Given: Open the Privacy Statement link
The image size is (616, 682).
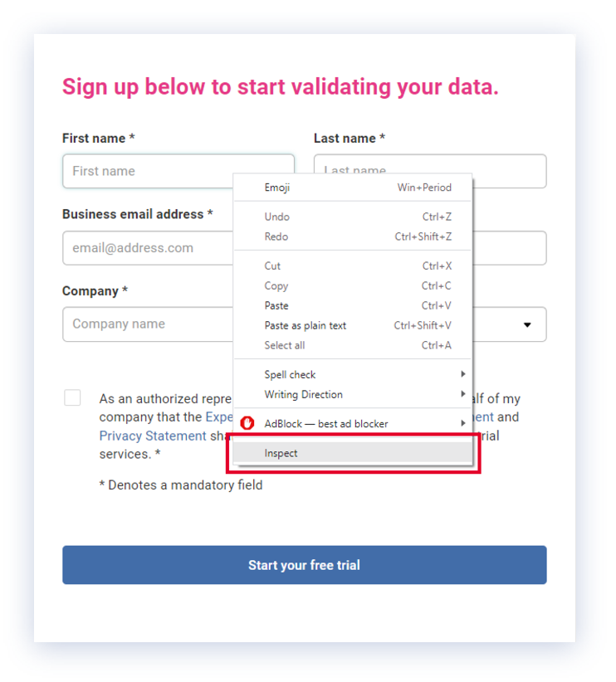Looking at the screenshot, I should (x=153, y=436).
